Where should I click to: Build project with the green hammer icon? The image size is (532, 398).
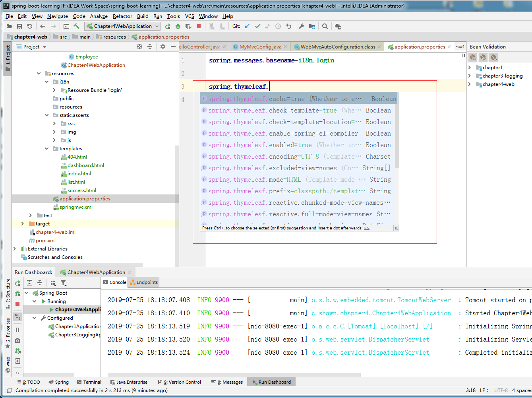point(77,26)
